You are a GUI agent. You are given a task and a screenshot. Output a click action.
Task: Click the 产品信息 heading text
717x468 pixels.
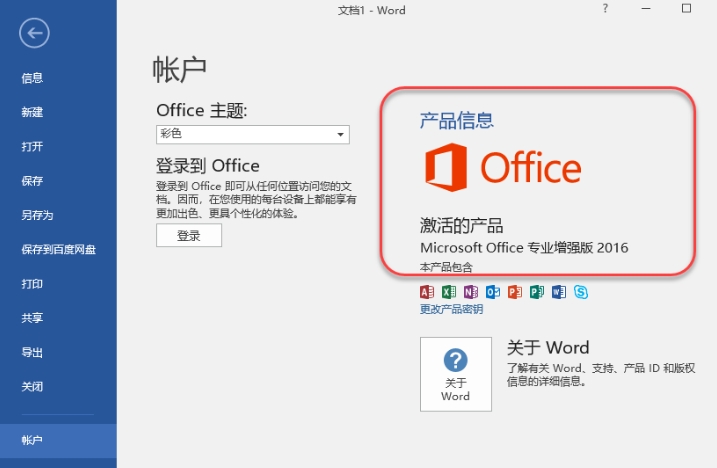pyautogui.click(x=457, y=121)
